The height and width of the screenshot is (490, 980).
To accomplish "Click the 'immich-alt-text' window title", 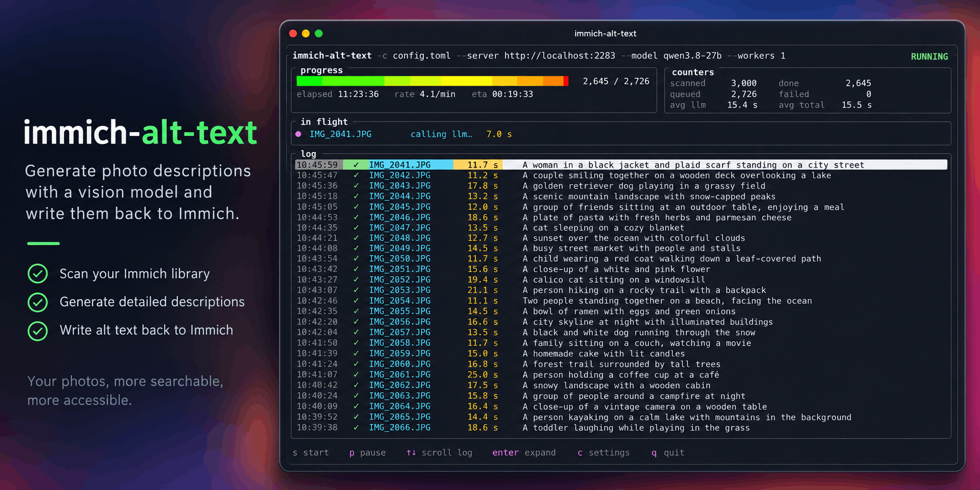I will click(x=605, y=34).
